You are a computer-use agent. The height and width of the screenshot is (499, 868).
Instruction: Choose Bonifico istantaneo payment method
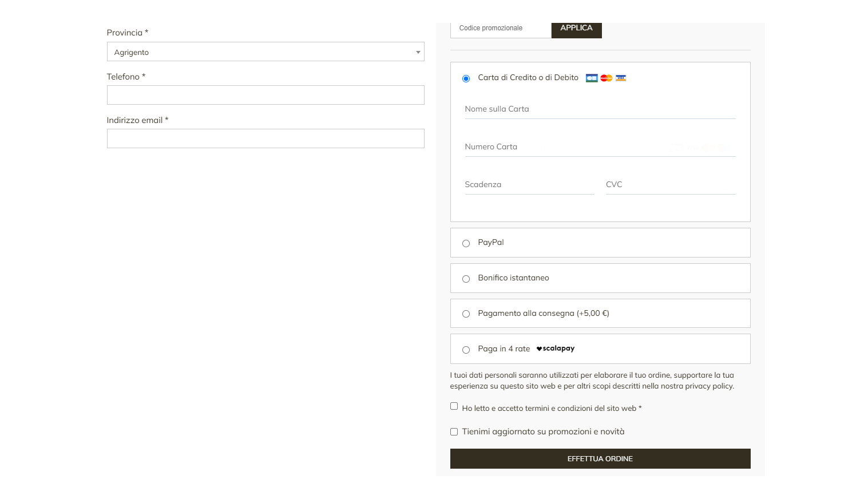pos(466,279)
